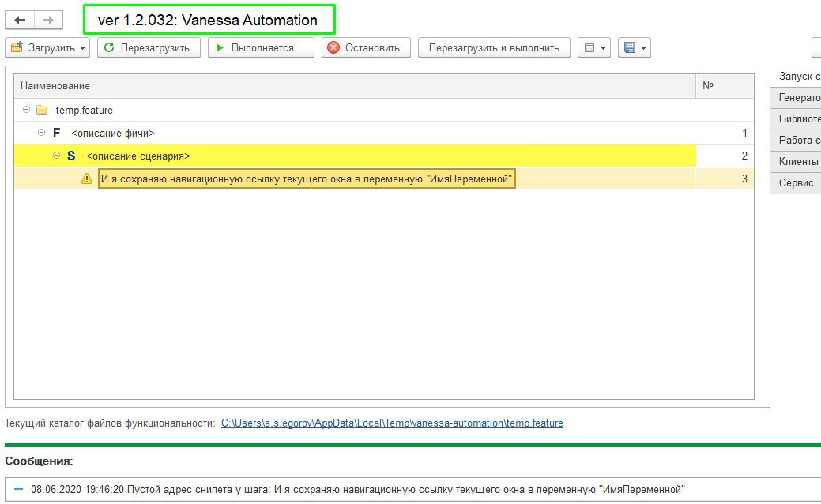Select the temp.feature row label
The image size is (821, 504).
(85, 110)
